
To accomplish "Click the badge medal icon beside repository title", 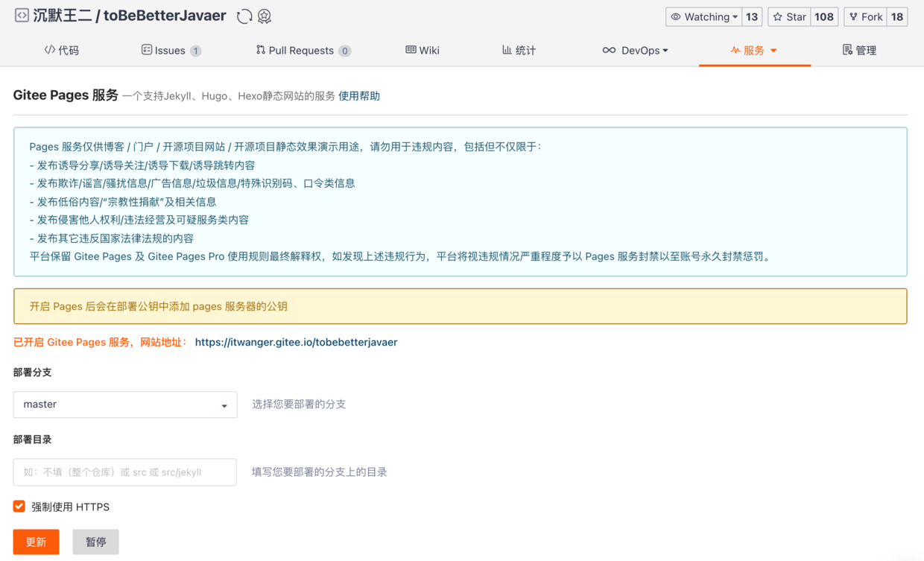I will click(265, 16).
